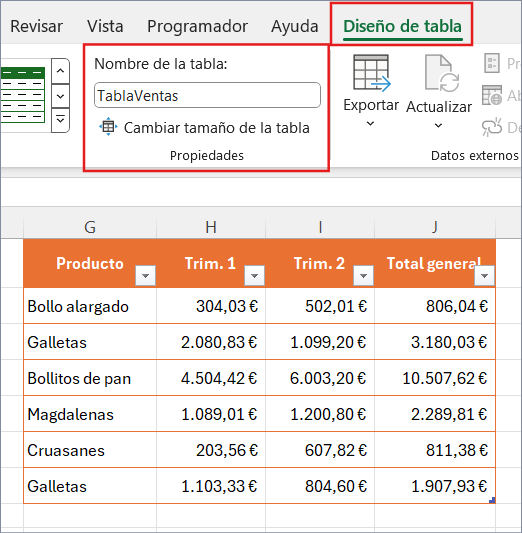Click the cell 2.080,83 €
522x533 pixels.
pos(211,342)
